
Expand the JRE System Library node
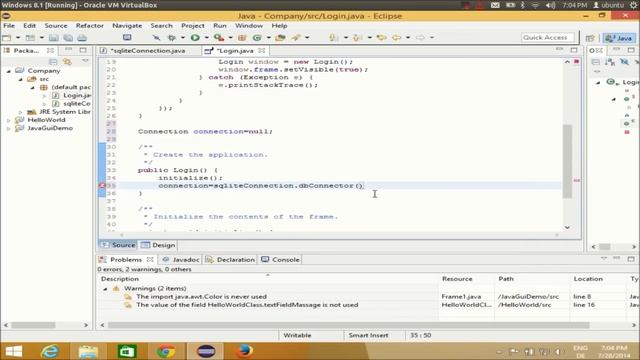(20, 112)
